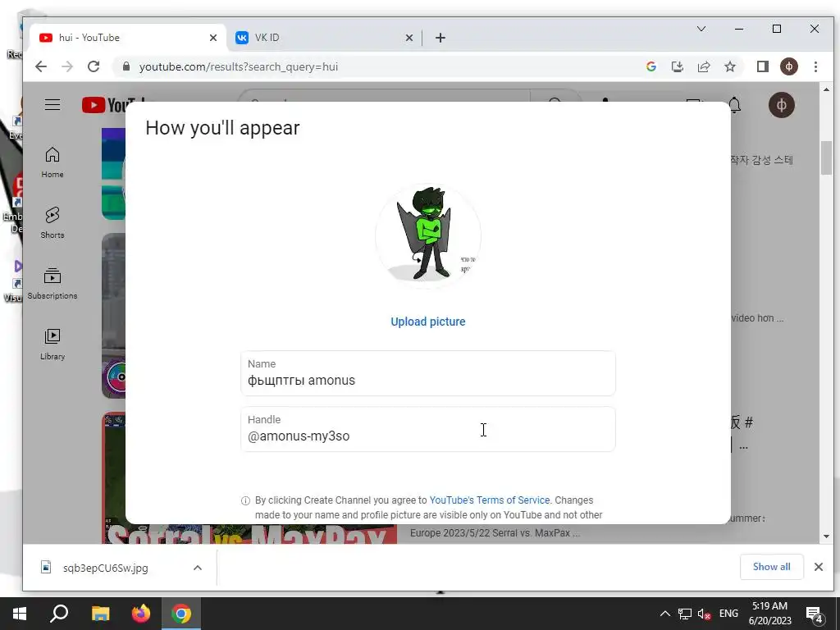Reload the YouTube page
Screen dimensions: 840x630
(94, 66)
